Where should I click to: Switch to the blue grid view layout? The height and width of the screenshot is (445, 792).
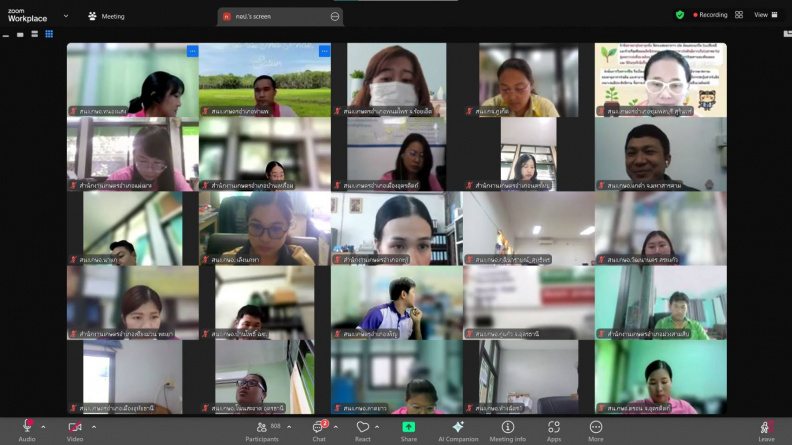click(49, 34)
